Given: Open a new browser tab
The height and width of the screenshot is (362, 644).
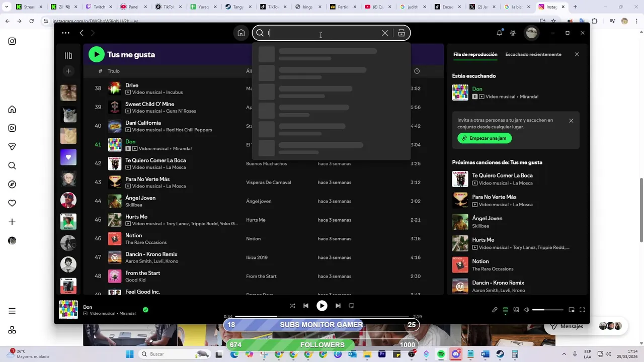Looking at the screenshot, I should coord(575,7).
